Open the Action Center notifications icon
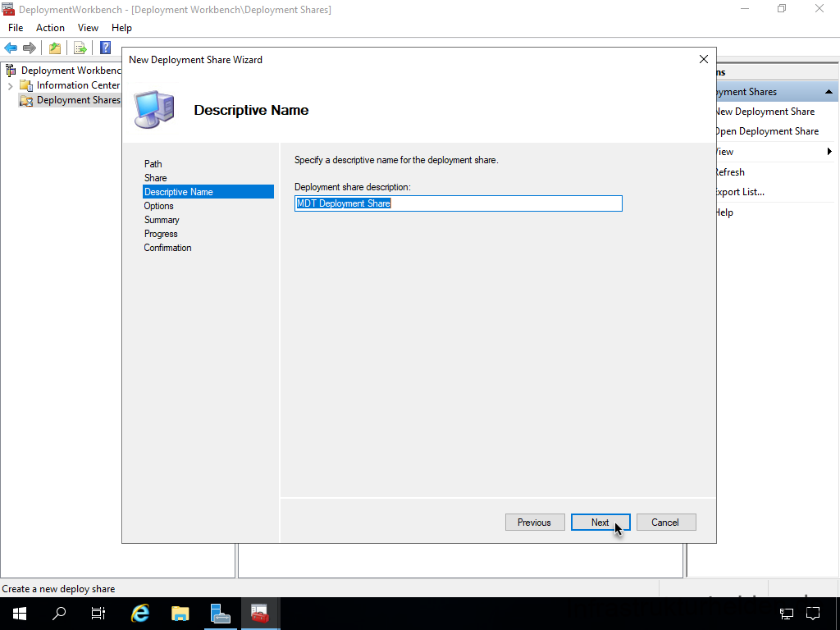The width and height of the screenshot is (840, 630). pyautogui.click(x=813, y=614)
